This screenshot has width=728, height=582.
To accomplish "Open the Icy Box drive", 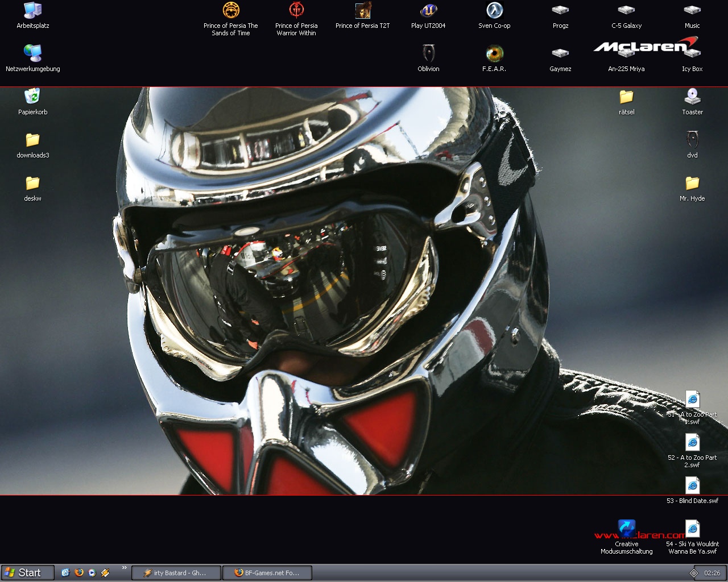I will click(x=692, y=59).
